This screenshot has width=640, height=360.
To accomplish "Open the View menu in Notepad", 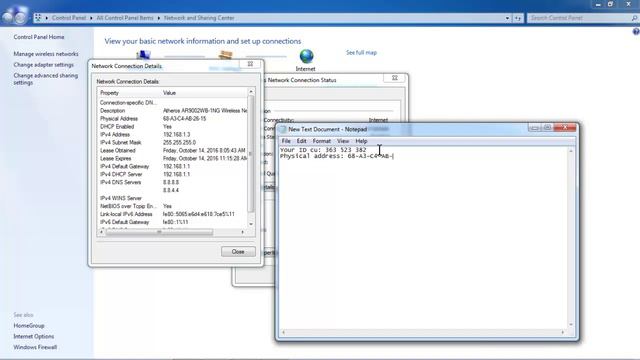I will click(343, 141).
